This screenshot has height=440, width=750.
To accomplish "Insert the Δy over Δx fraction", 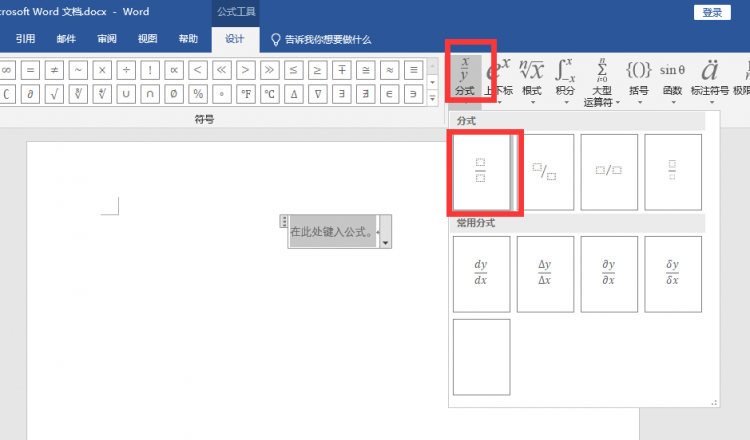I will [x=545, y=274].
